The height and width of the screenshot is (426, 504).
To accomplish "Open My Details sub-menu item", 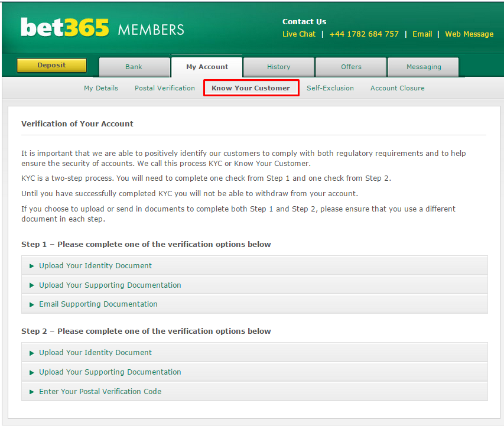I will click(x=101, y=88).
